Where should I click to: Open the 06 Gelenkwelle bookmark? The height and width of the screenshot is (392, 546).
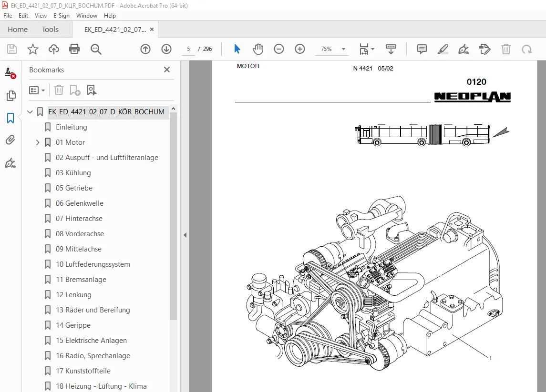[x=79, y=203]
